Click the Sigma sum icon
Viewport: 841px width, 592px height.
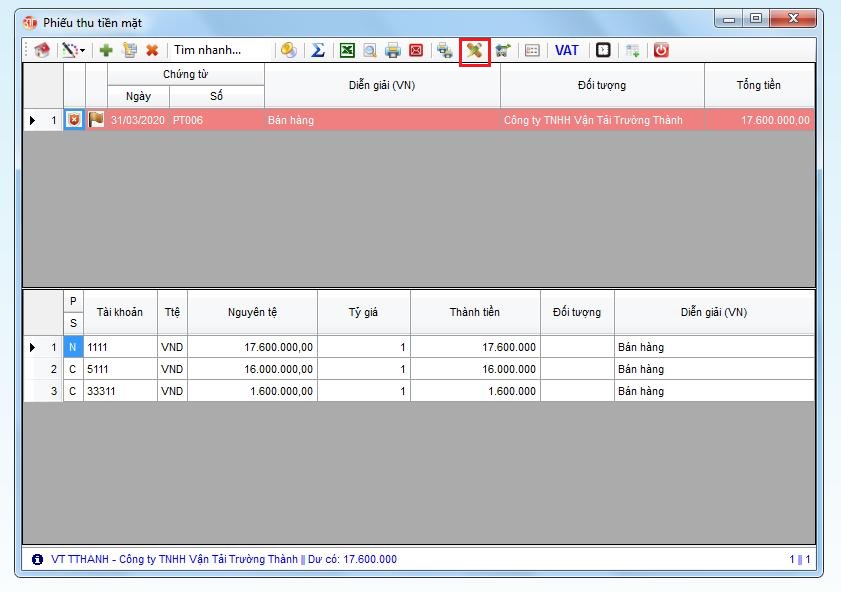click(x=318, y=50)
